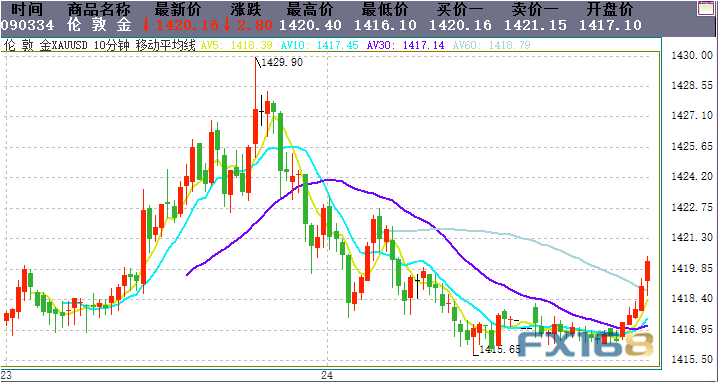The image size is (720, 386).
Task: Click the window icon at top right corner
Action: pos(705,8)
